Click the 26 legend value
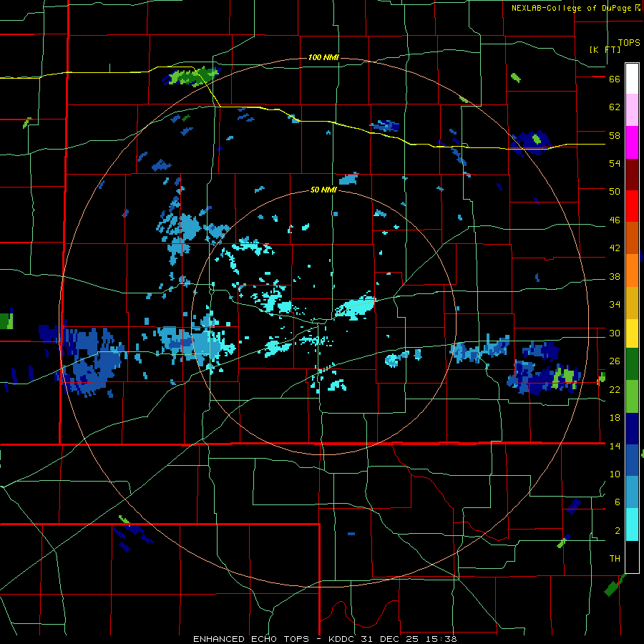 (x=615, y=361)
